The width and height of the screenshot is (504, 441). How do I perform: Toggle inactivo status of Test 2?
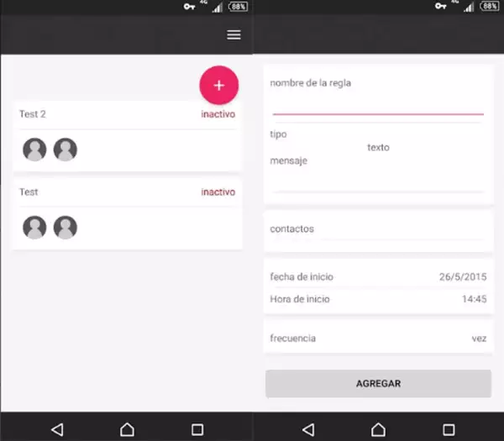pyautogui.click(x=218, y=114)
